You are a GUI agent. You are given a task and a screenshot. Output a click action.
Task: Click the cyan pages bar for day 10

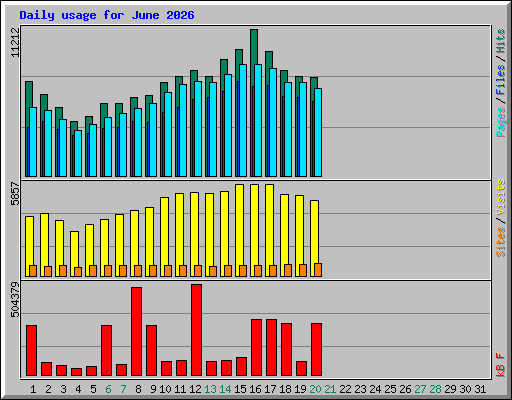168,134
